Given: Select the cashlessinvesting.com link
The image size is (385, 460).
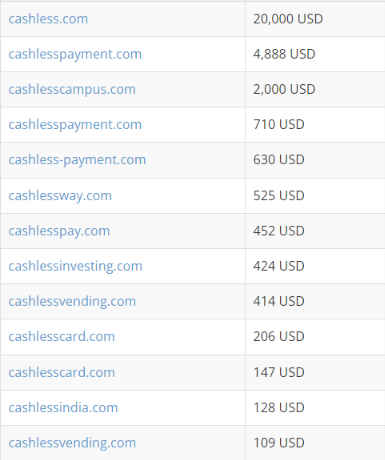Looking at the screenshot, I should pyautogui.click(x=75, y=266).
